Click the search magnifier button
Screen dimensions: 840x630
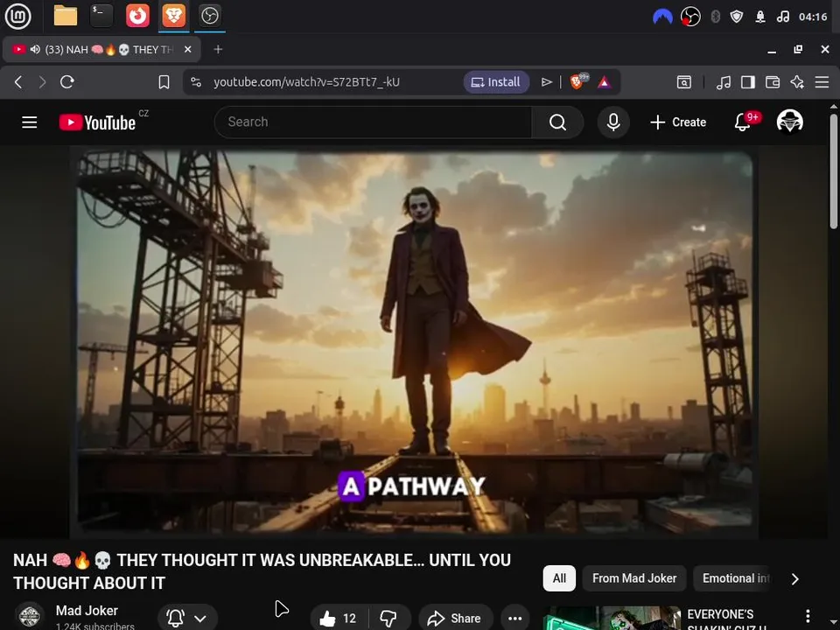click(x=557, y=122)
